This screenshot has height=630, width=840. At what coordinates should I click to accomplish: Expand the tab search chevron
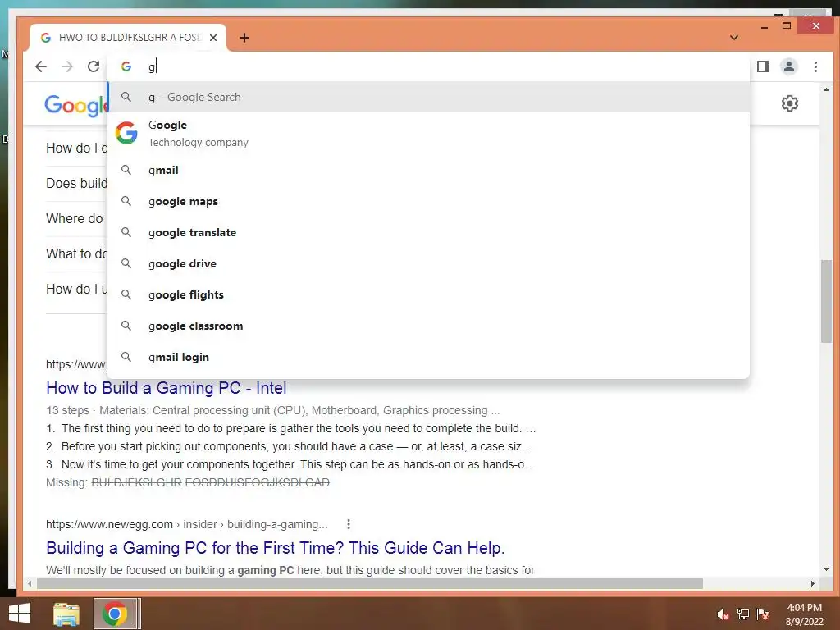pos(734,38)
